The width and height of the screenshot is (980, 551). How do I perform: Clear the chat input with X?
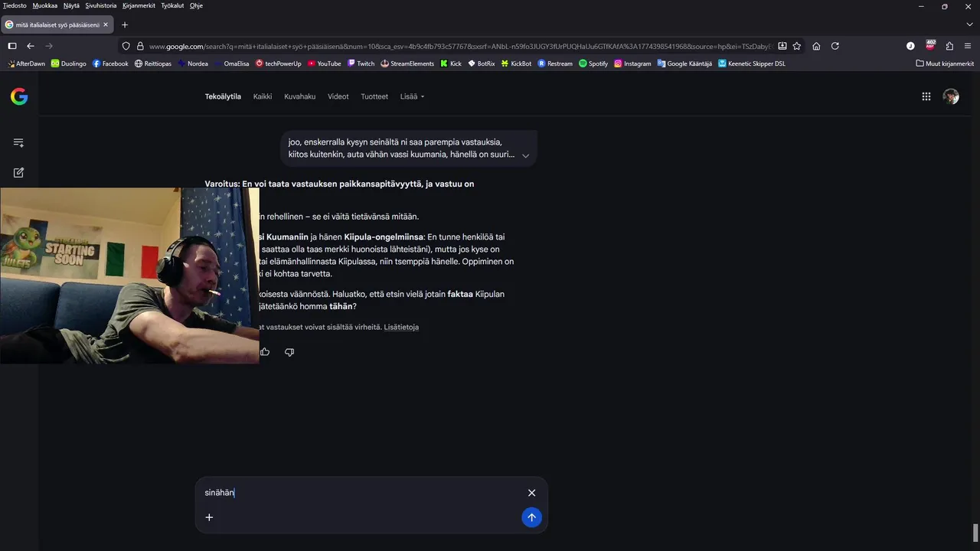[531, 493]
